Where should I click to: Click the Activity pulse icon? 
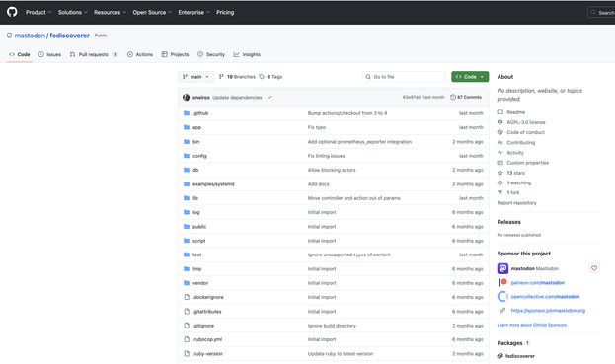(x=500, y=153)
